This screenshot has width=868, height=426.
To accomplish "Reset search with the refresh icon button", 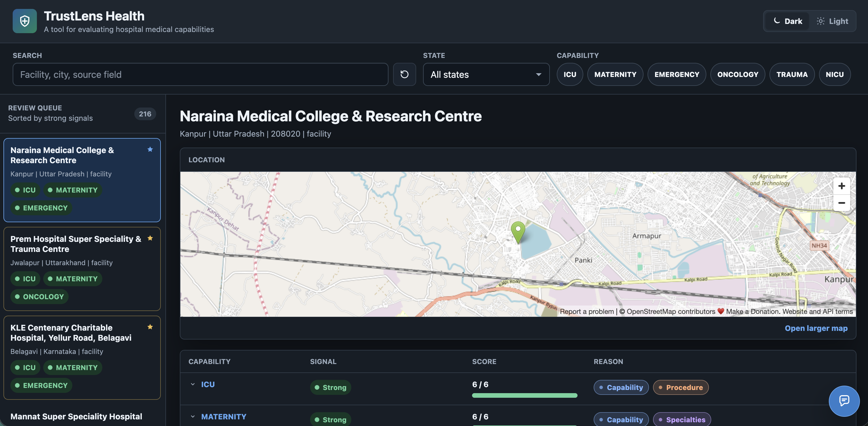I will pos(404,74).
